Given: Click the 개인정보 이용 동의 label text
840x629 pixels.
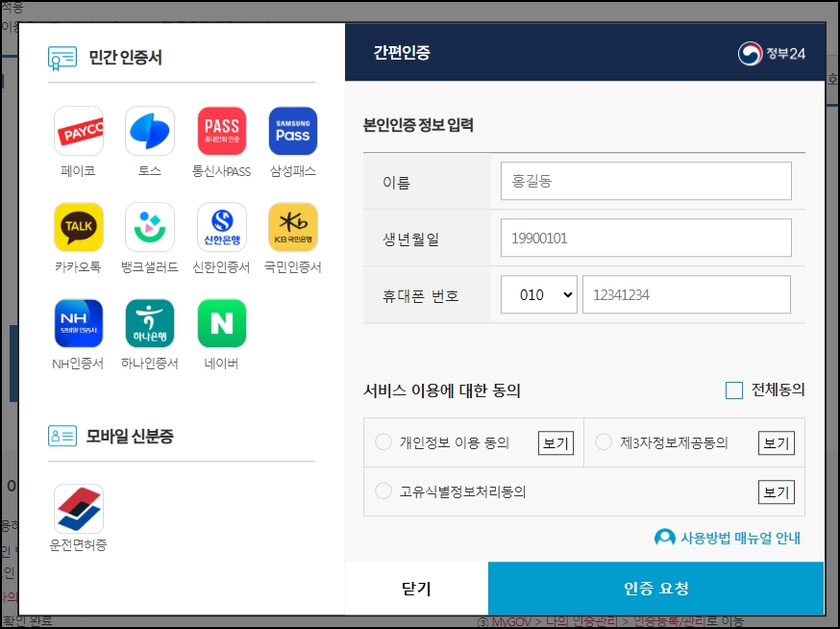Looking at the screenshot, I should tap(454, 443).
